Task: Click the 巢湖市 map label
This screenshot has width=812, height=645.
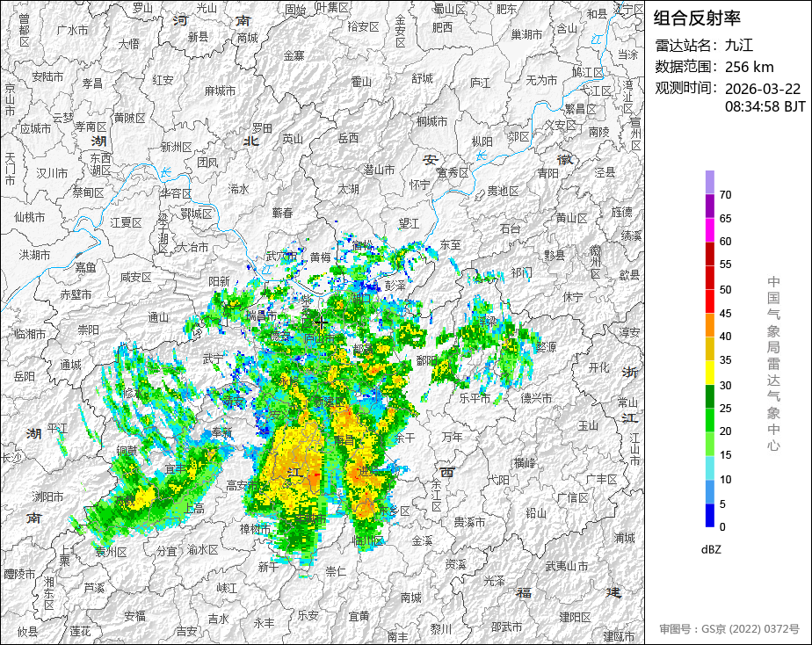Action: pyautogui.click(x=526, y=34)
